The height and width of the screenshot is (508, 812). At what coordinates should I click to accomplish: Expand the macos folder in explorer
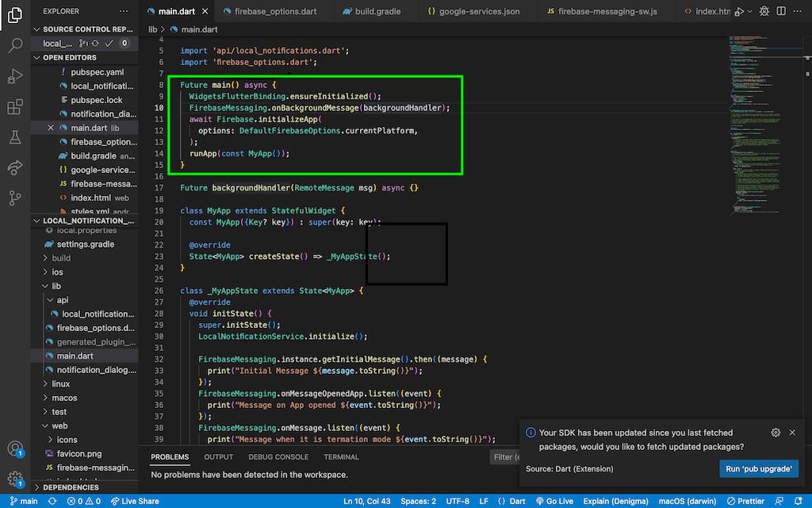click(x=64, y=398)
